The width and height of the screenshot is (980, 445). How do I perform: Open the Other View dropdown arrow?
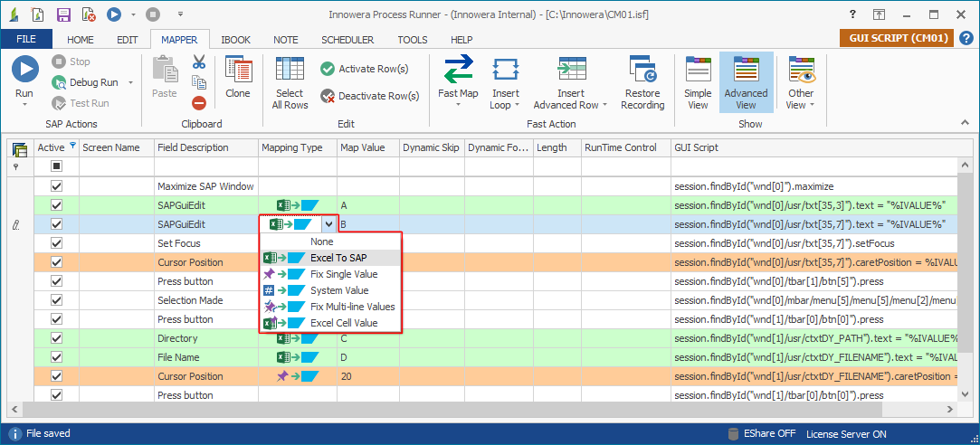812,106
